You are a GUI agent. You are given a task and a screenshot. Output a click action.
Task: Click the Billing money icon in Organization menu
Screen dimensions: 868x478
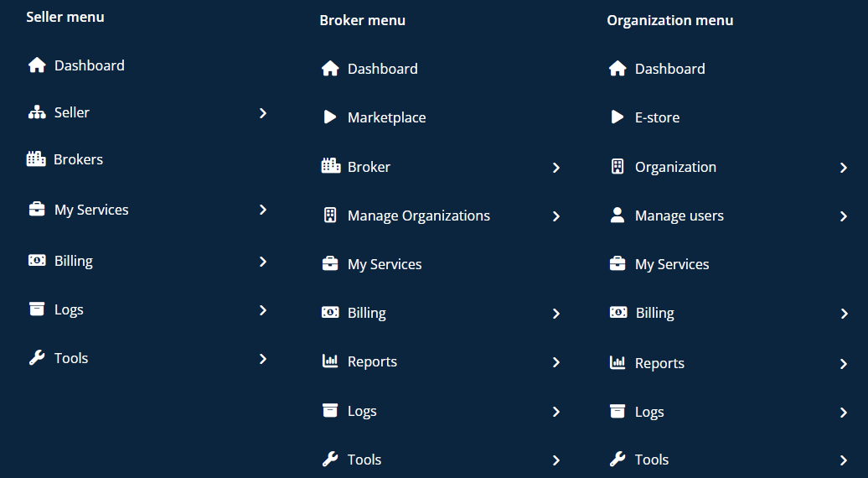pyautogui.click(x=618, y=313)
